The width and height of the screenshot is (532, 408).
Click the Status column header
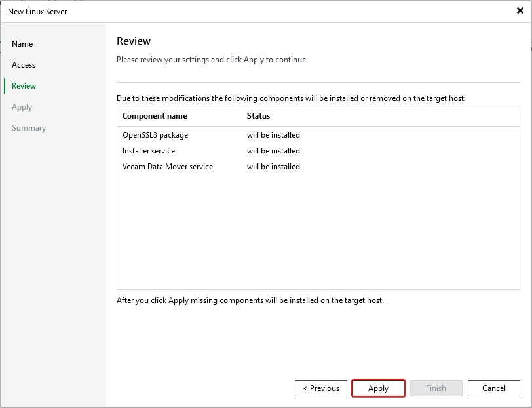point(258,116)
